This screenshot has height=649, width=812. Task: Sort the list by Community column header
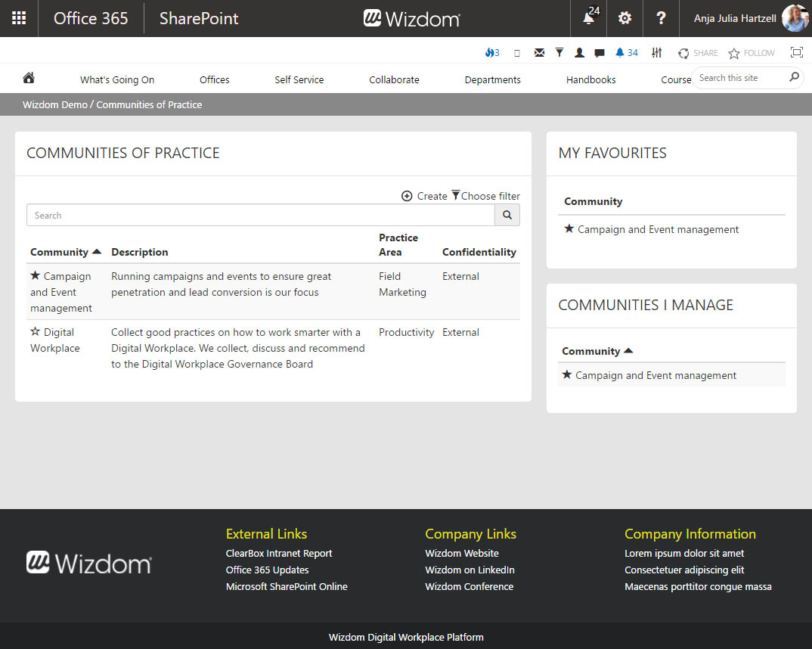pos(65,252)
